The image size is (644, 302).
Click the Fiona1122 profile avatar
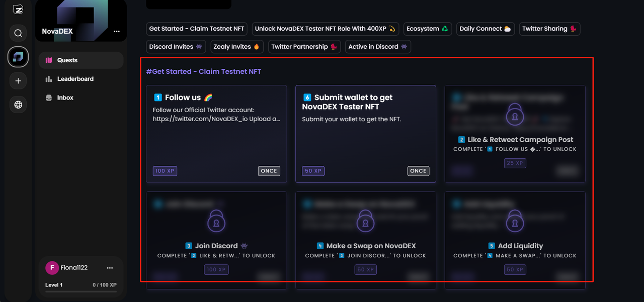pos(52,268)
